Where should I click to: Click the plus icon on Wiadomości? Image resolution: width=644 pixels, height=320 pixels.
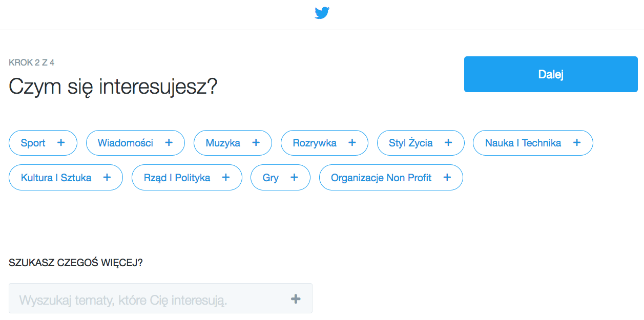pyautogui.click(x=169, y=143)
